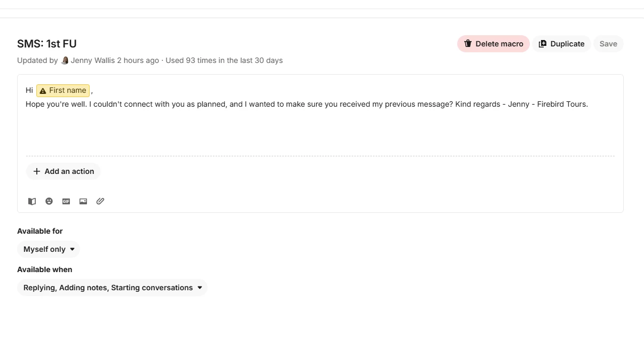
Task: Open the emoji picker
Action: (49, 201)
